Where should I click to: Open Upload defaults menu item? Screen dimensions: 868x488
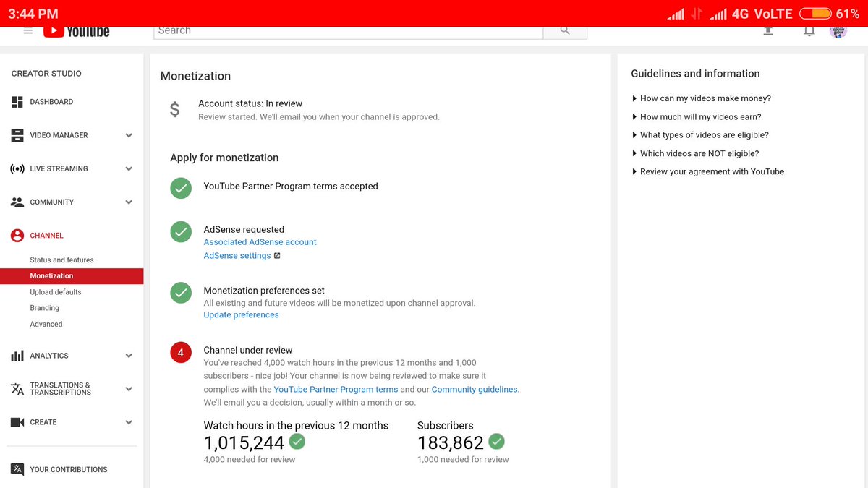click(56, 292)
